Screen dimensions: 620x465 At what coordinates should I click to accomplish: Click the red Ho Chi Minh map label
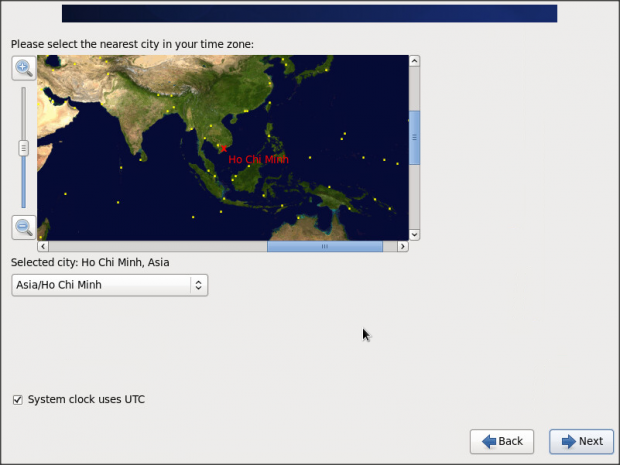[258, 159]
